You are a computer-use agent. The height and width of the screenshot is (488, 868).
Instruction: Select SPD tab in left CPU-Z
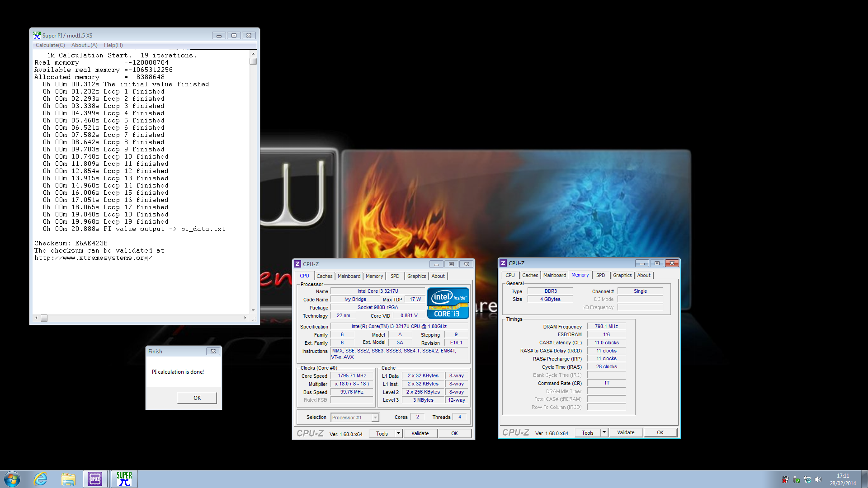click(x=395, y=276)
